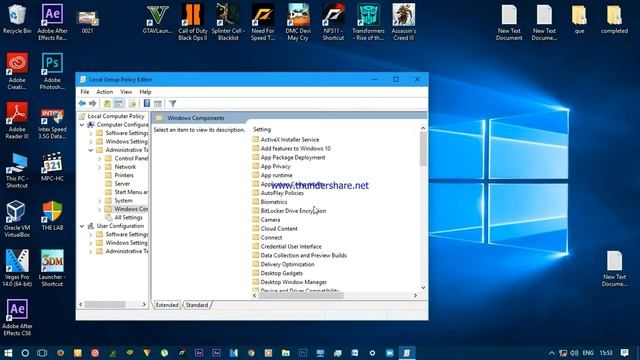Screen dimensions: 640x360
Task: Open the Action Center notification icon
Action: coord(624,353)
